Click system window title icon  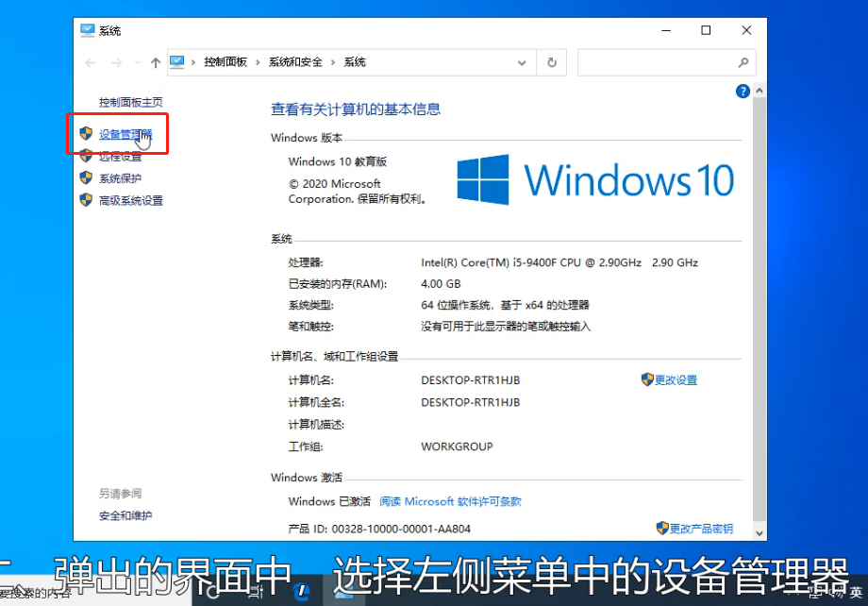[x=88, y=30]
